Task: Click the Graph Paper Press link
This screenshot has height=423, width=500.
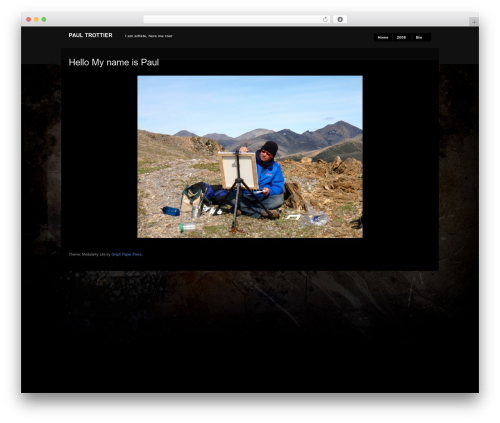Action: point(127,254)
